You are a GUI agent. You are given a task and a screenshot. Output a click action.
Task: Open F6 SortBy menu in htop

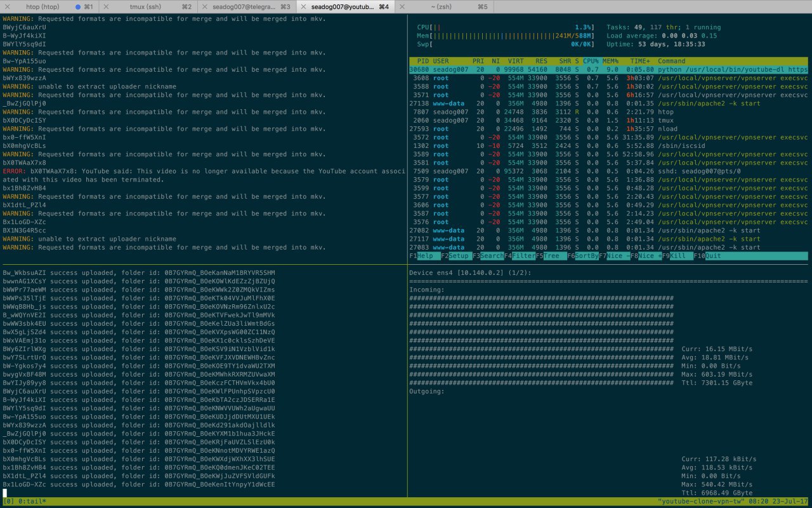tap(582, 256)
